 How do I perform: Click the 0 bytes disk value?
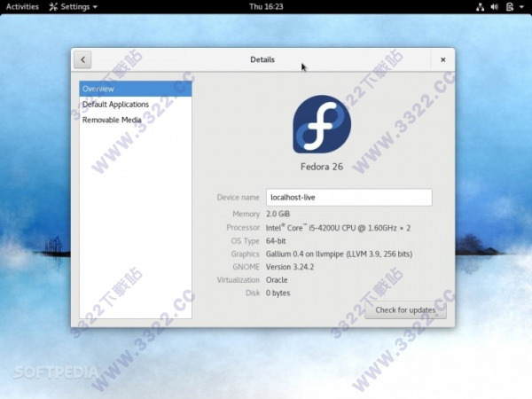pyautogui.click(x=278, y=293)
